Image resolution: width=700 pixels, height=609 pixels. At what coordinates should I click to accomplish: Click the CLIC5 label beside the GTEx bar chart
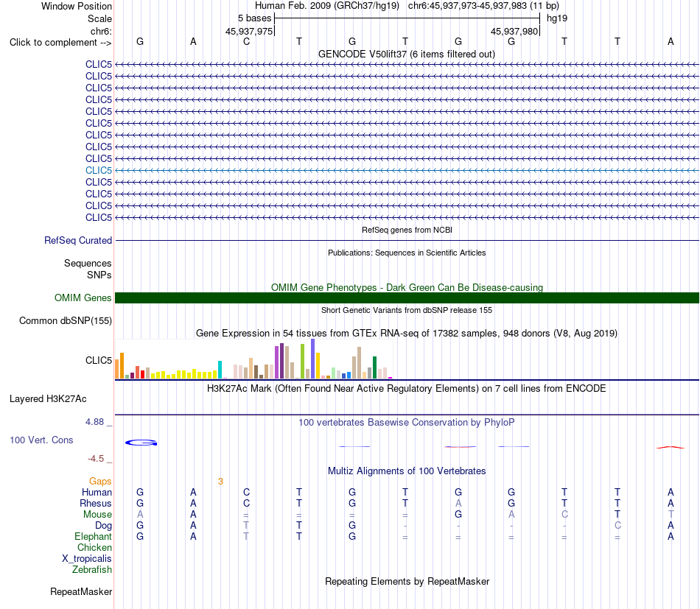tap(99, 361)
